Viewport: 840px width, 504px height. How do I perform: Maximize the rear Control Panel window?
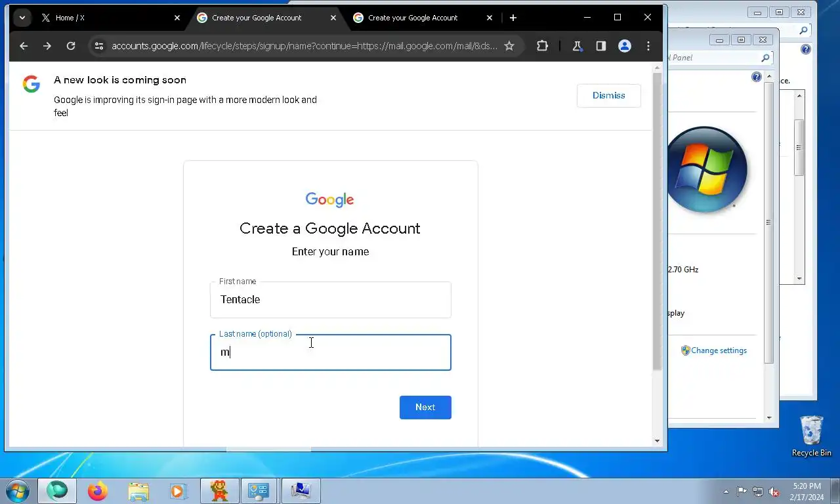point(780,12)
